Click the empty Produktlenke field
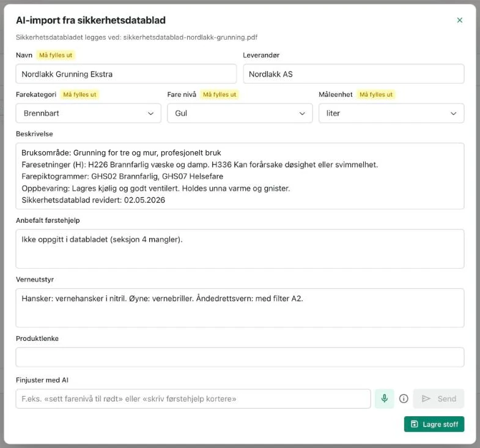480x448 pixels. click(x=240, y=357)
